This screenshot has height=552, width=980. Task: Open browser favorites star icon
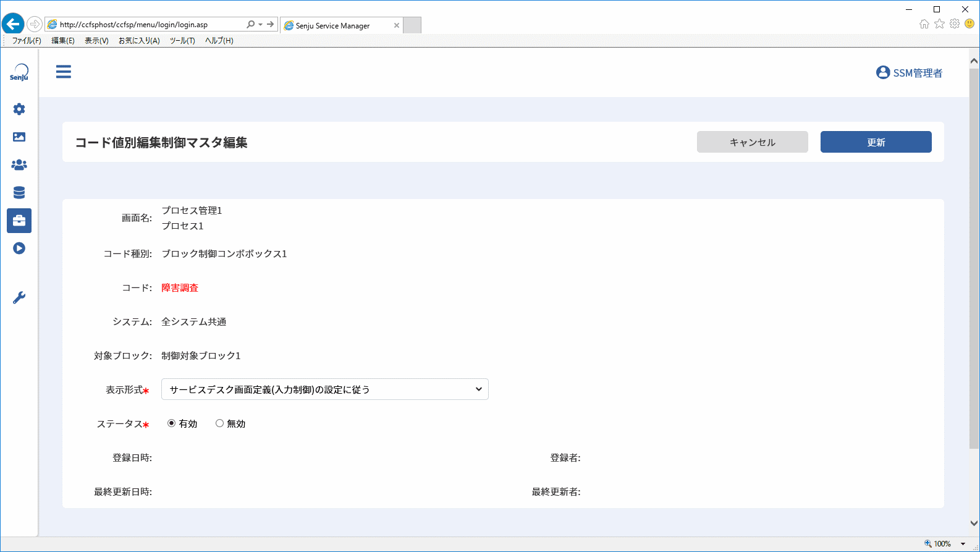939,23
